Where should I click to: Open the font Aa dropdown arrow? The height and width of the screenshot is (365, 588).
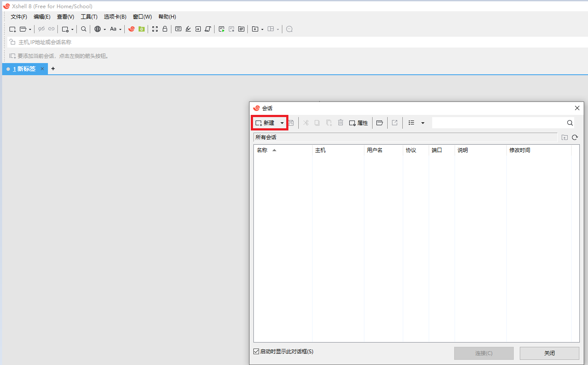(x=120, y=29)
